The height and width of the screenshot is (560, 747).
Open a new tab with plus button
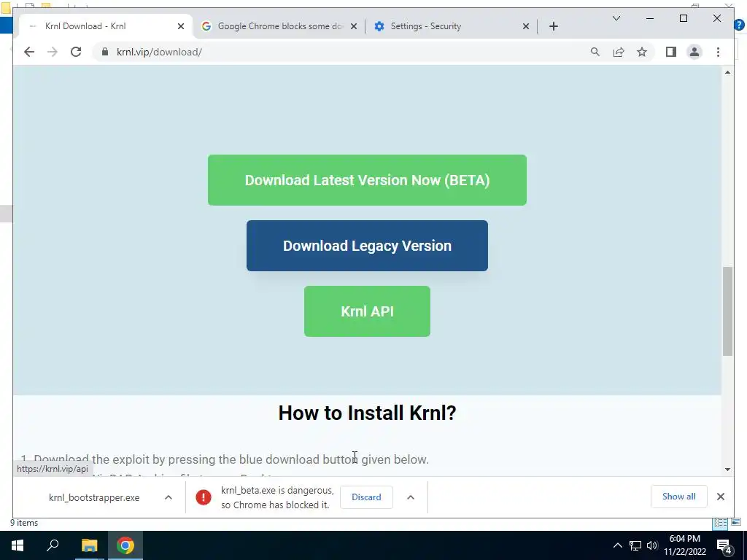tap(553, 26)
